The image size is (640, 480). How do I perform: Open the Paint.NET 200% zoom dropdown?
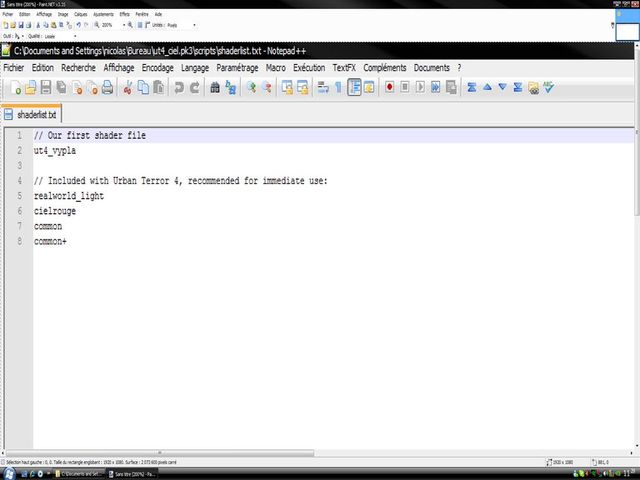pyautogui.click(x=124, y=25)
